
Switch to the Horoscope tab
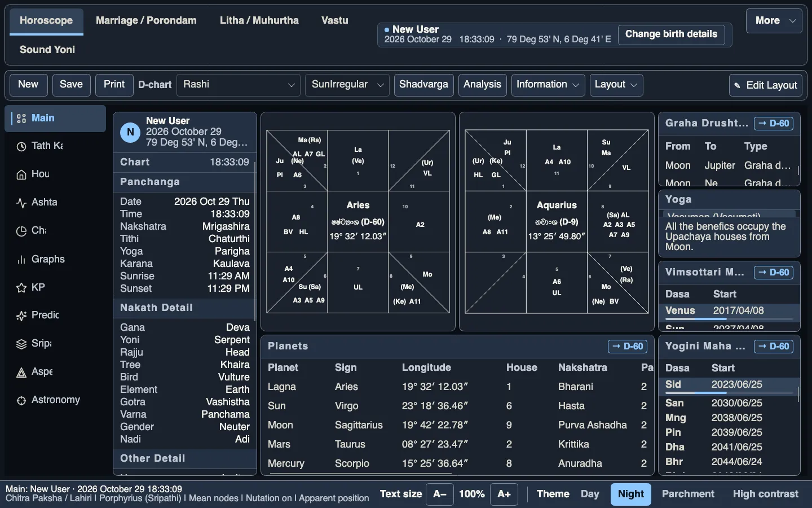46,21
